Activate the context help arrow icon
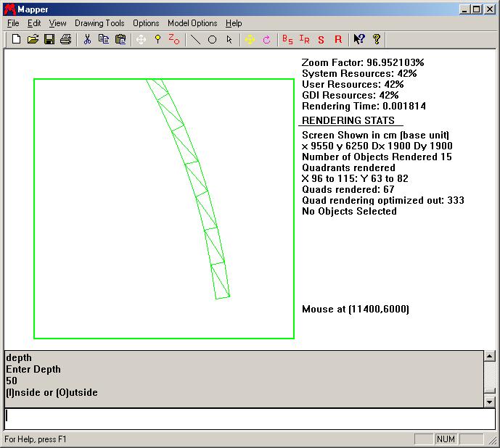Image resolution: width=500 pixels, height=448 pixels. tap(358, 39)
